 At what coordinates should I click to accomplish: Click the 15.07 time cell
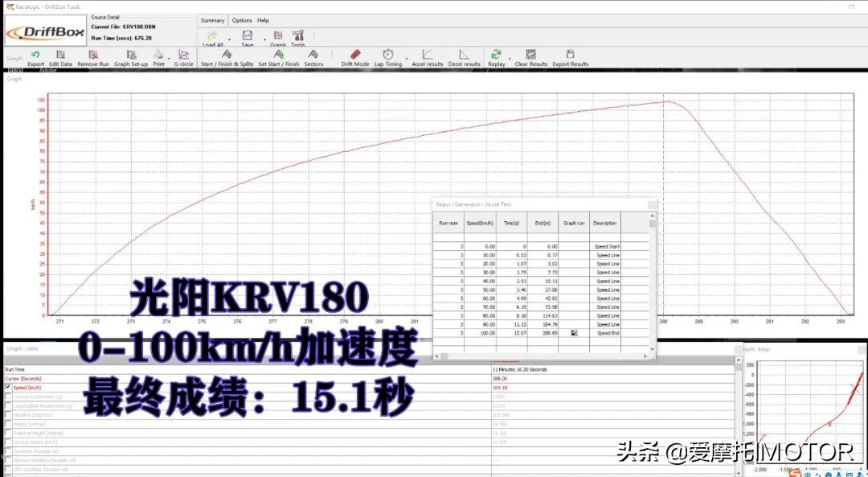[511, 333]
